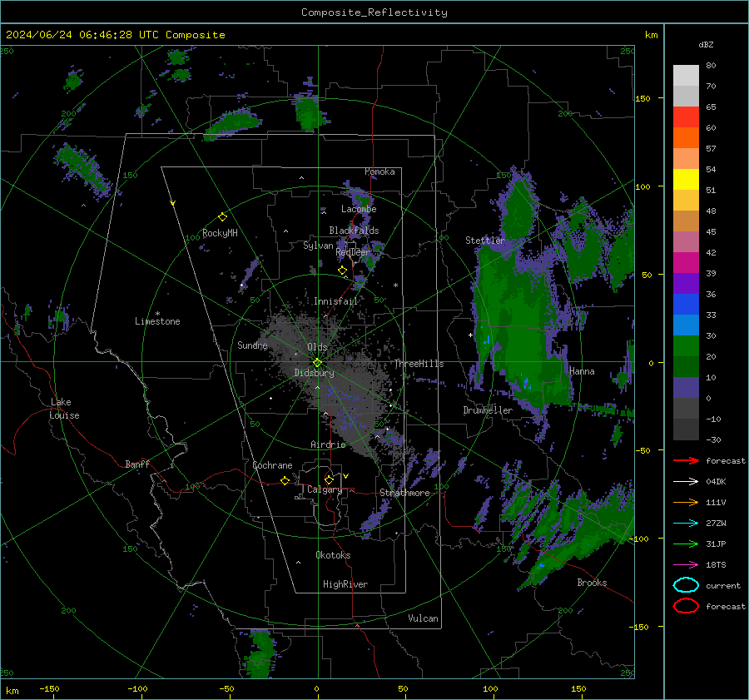Viewport: 749px width, 700px height.
Task: Click the red forecast arrow legend icon
Action: pos(686,460)
